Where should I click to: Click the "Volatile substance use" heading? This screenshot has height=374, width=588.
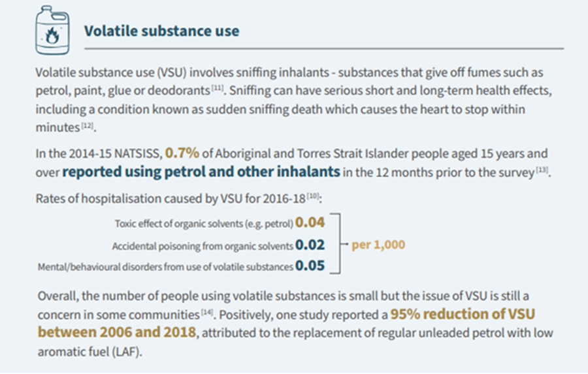pos(161,31)
